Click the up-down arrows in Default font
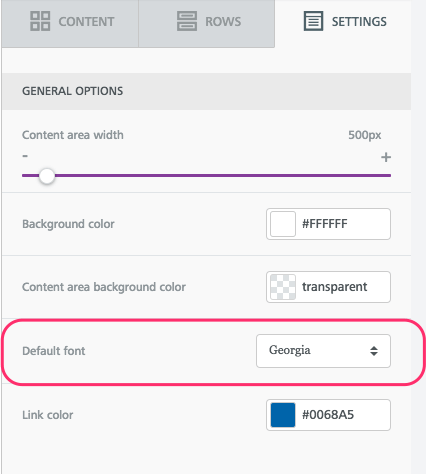 pyautogui.click(x=374, y=351)
